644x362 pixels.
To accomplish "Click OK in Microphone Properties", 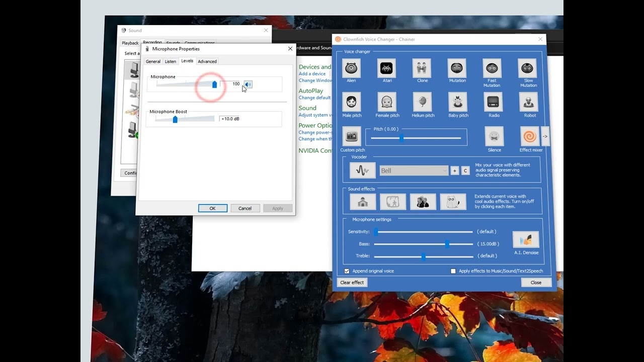I will (x=212, y=208).
